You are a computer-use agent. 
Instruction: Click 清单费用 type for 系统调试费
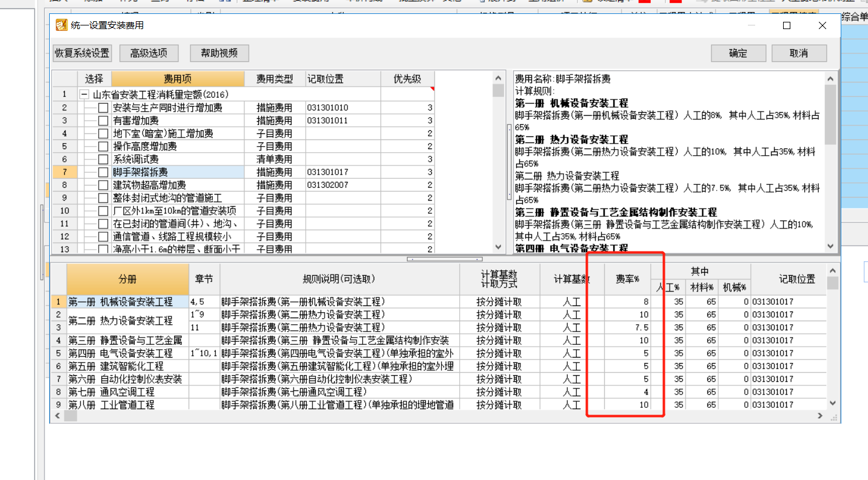coord(274,159)
